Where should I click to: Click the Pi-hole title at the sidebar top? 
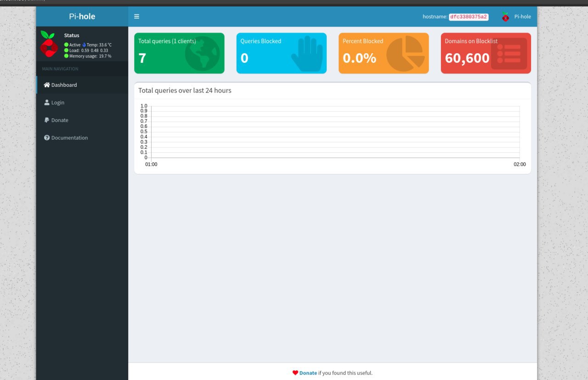click(x=82, y=17)
